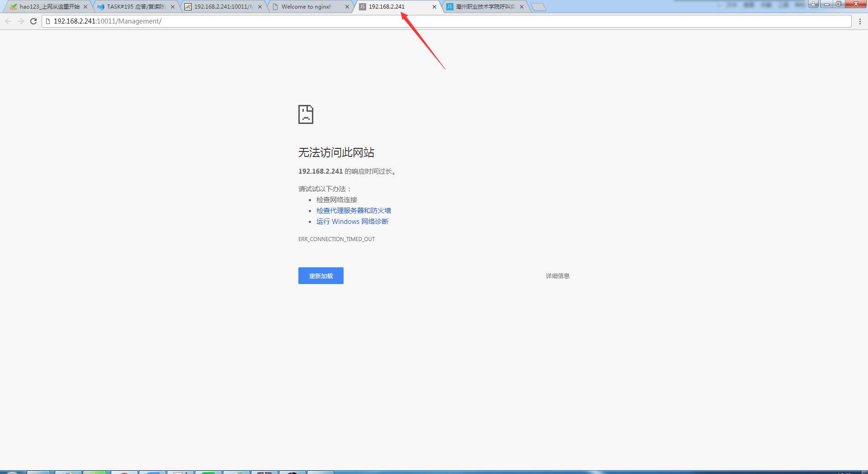The height and width of the screenshot is (474, 868).
Task: Click the Welcome to nginx tab page icon
Action: tap(275, 7)
